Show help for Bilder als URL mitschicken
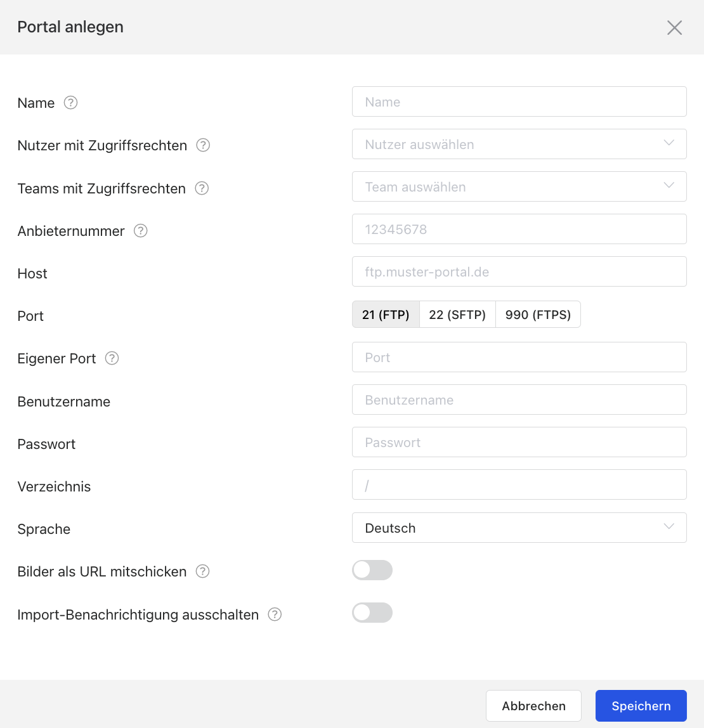The width and height of the screenshot is (704, 728). coord(202,571)
